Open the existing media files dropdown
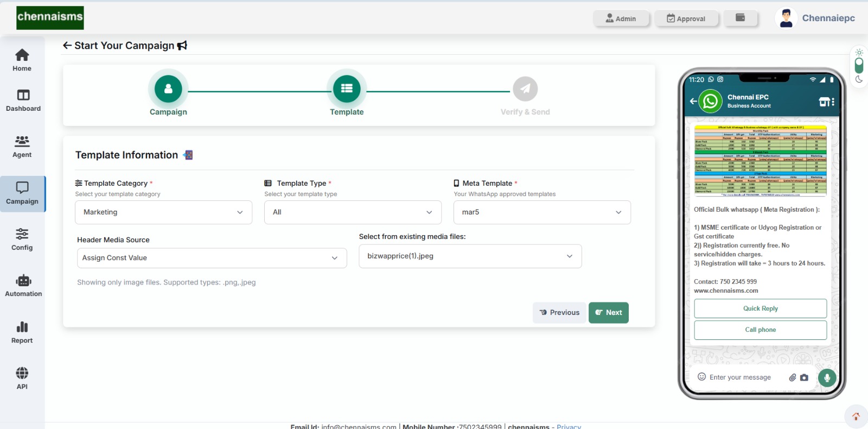The image size is (868, 429). coord(470,256)
